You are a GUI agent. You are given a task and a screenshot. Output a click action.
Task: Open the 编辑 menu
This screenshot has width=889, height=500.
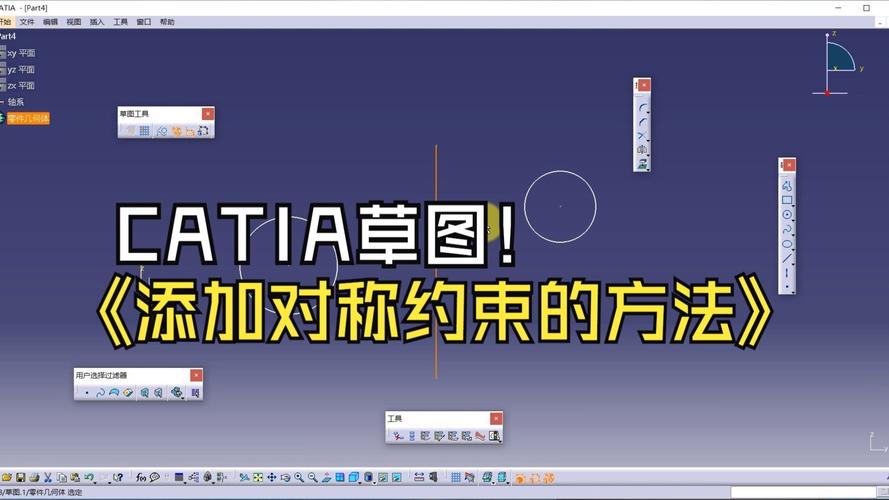point(50,22)
